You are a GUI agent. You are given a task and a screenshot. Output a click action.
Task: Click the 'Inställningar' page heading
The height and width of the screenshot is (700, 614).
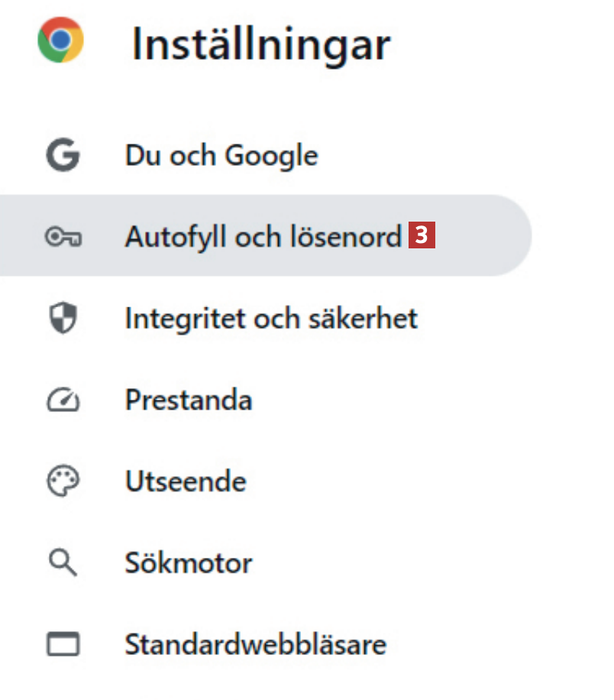260,44
